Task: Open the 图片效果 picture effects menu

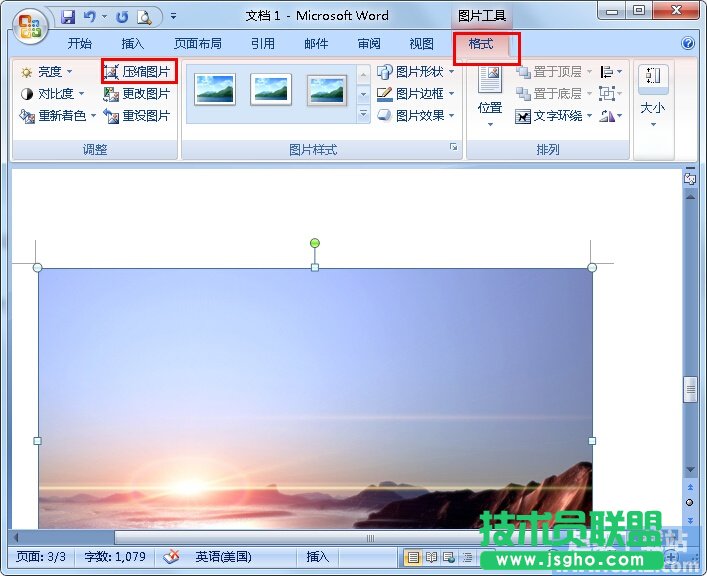Action: coord(416,116)
